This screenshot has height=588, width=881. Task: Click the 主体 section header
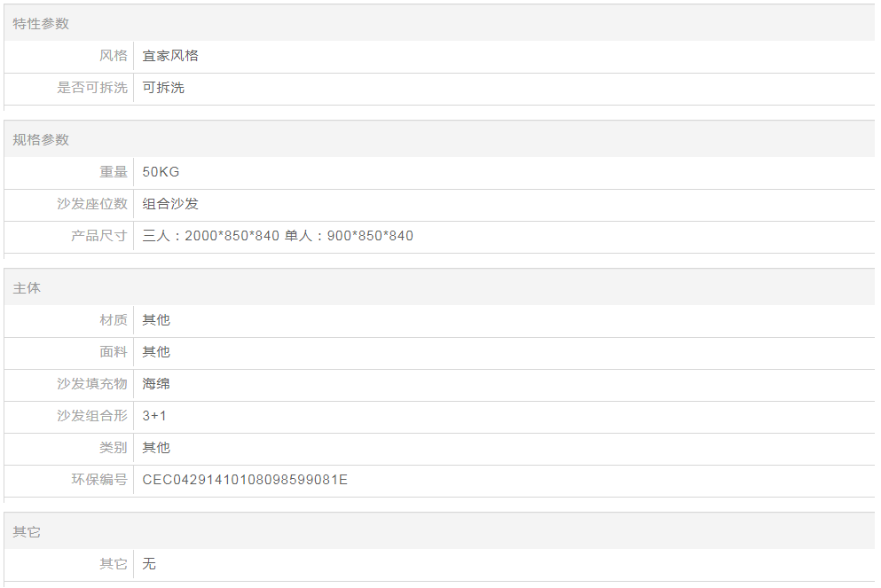(x=27, y=289)
